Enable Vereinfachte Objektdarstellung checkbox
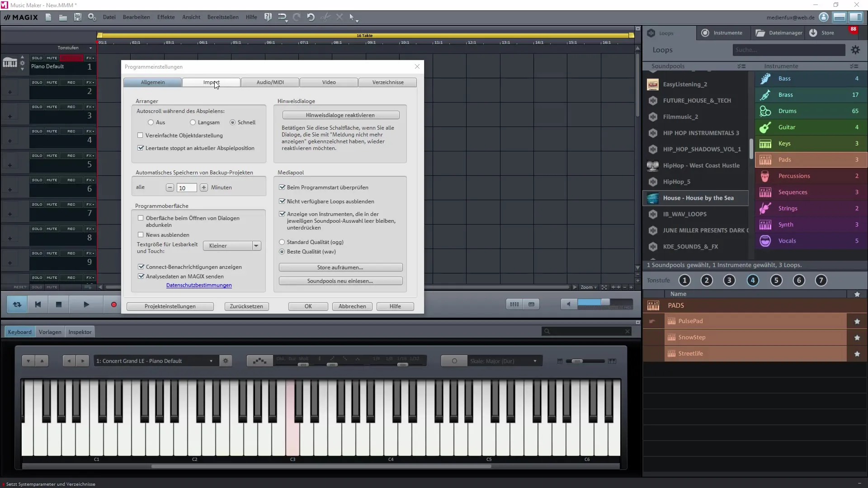868x488 pixels. point(140,135)
